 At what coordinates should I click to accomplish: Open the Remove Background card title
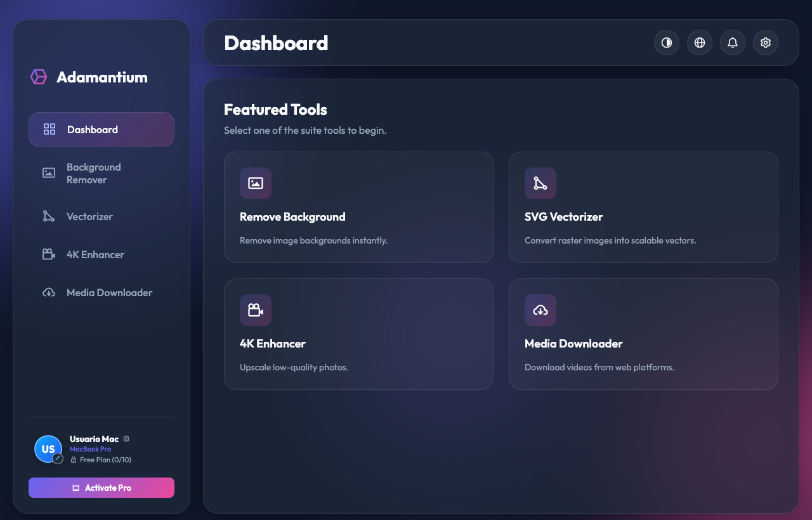pyautogui.click(x=292, y=217)
